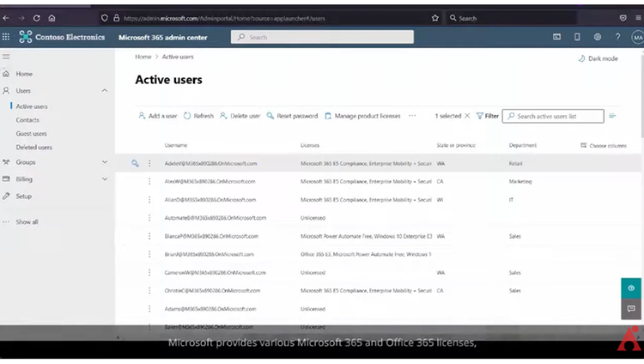
Task: Open the Cloud Shell icon in header
Action: tap(556, 37)
